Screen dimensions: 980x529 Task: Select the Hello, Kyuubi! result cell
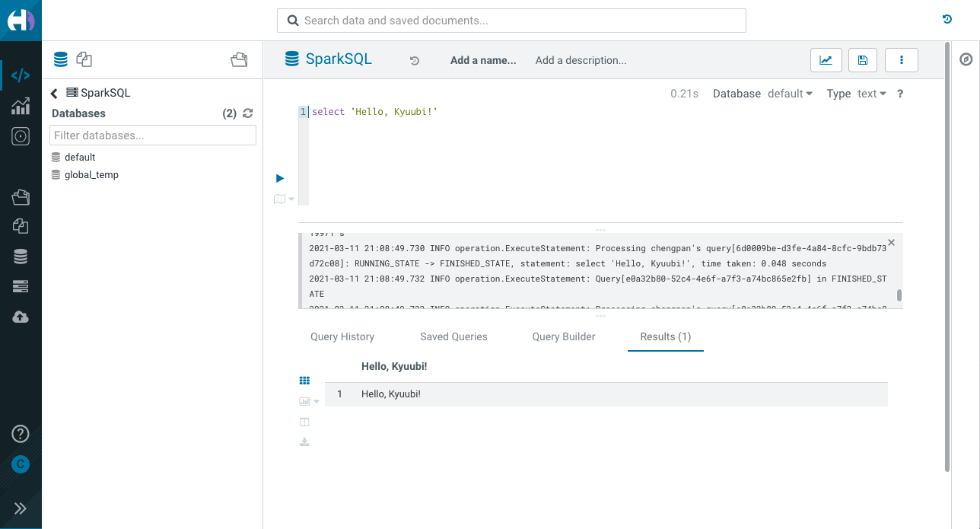391,394
